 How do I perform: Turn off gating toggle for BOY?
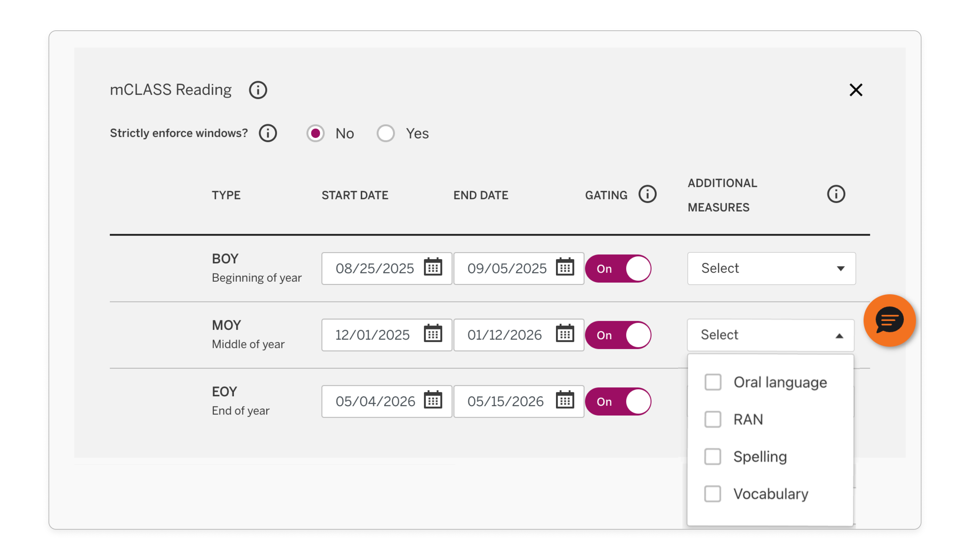tap(618, 269)
